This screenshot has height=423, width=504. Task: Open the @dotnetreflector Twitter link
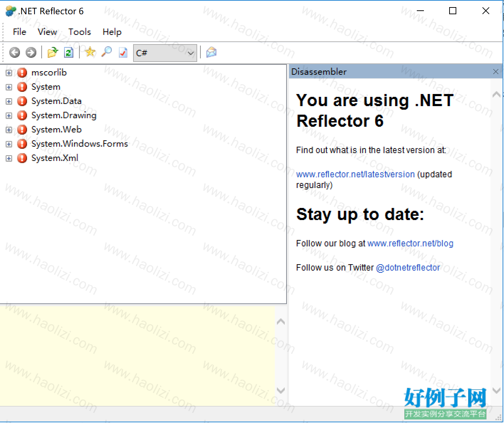coord(408,268)
